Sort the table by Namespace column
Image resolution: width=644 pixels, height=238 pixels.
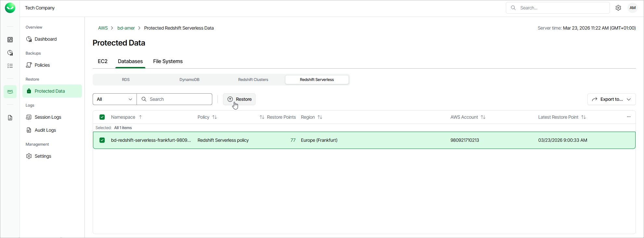pyautogui.click(x=126, y=117)
